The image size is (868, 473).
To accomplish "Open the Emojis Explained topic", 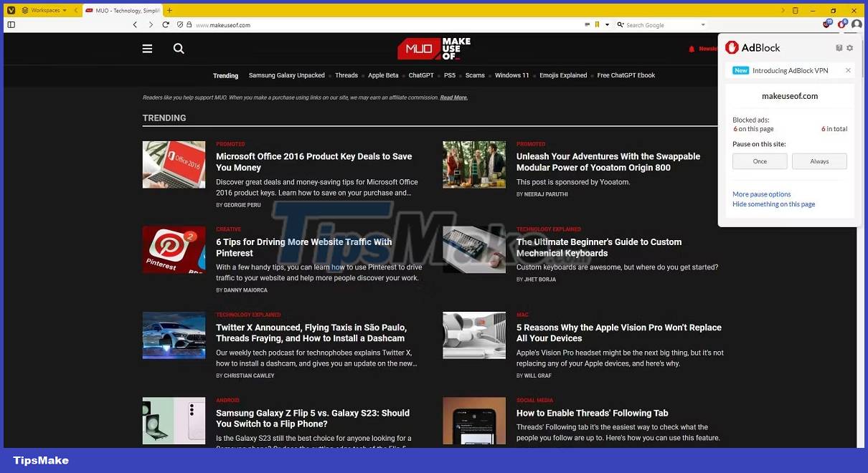I will pyautogui.click(x=563, y=75).
